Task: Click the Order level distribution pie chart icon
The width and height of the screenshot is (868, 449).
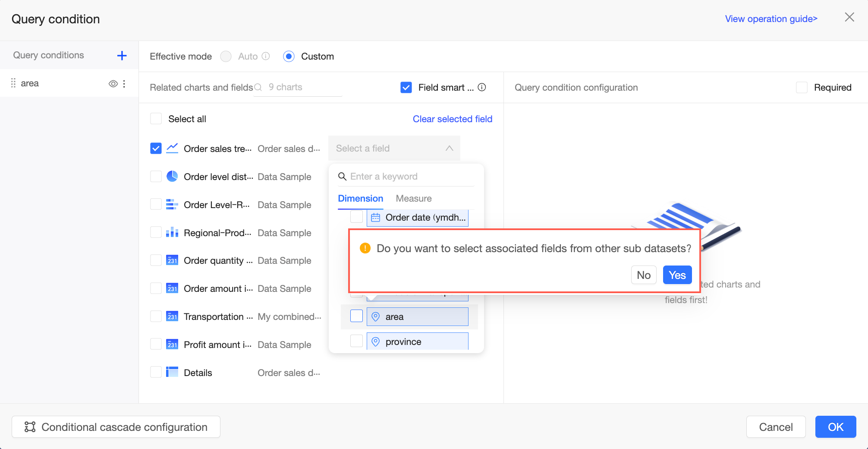Action: tap(172, 177)
